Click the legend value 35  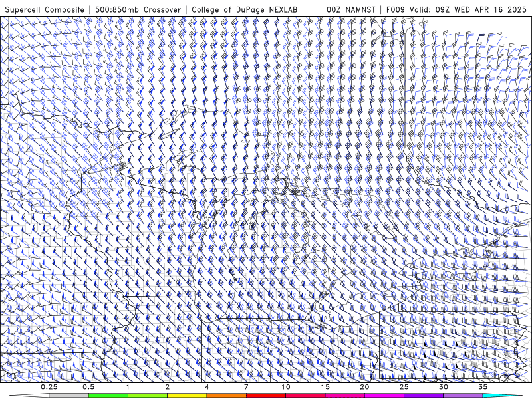[x=483, y=387]
